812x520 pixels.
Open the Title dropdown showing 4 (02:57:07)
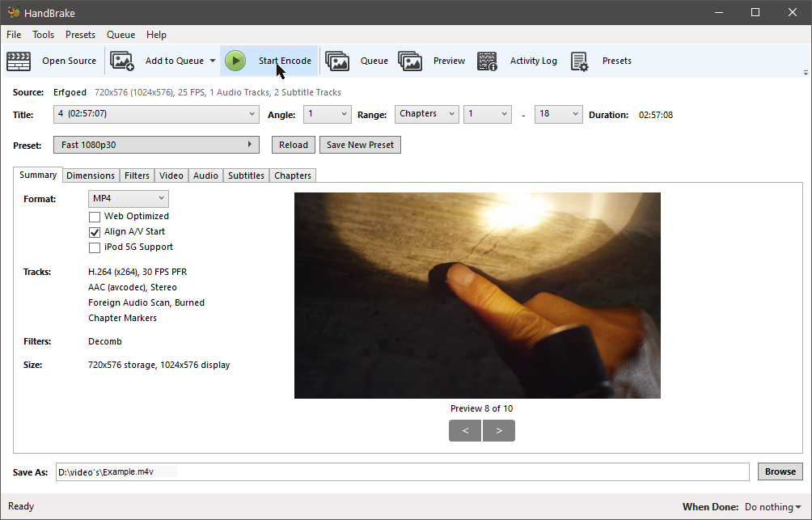pyautogui.click(x=156, y=114)
